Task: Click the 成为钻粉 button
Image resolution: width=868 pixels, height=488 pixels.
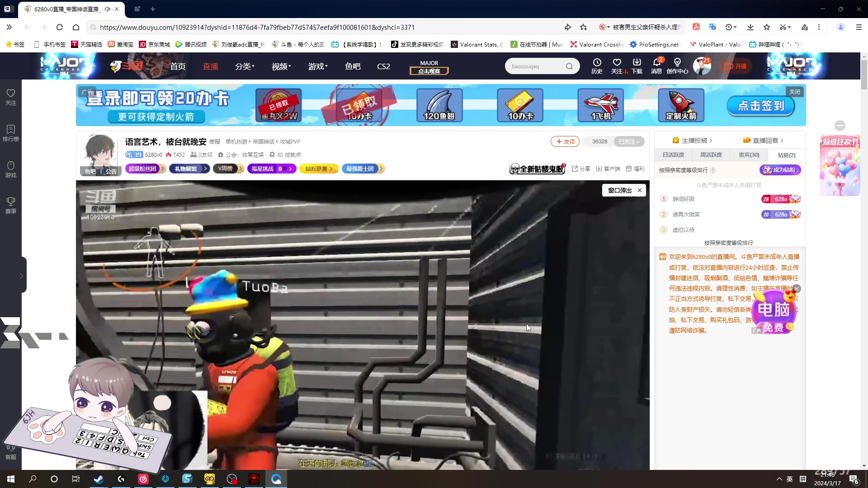Action: [x=780, y=170]
